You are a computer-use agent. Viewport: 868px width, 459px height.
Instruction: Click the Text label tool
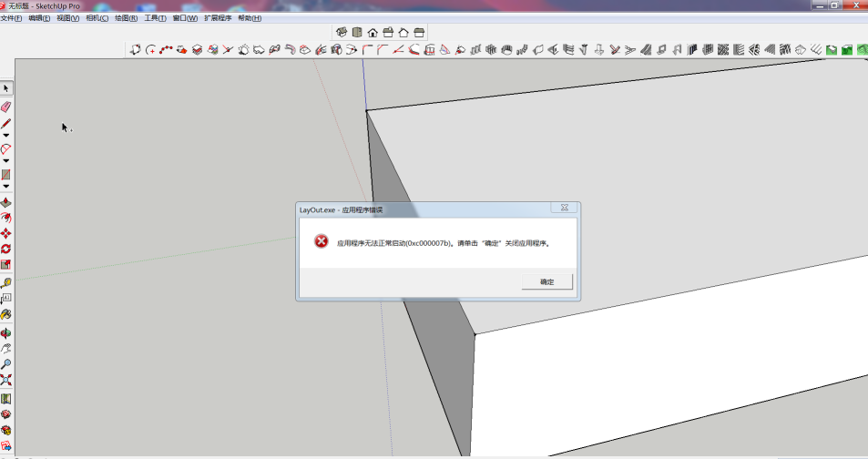(6, 298)
